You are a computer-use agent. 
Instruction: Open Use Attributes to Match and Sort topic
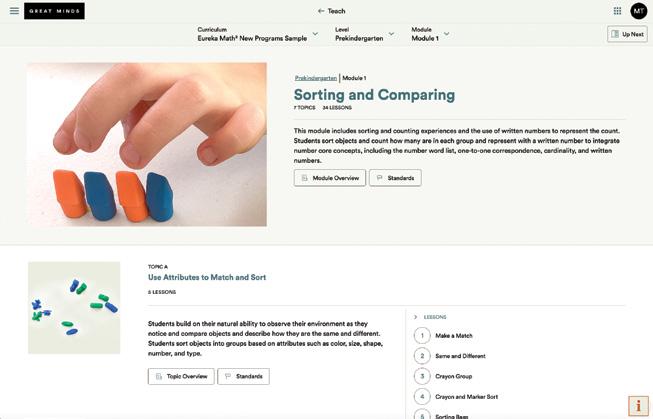click(207, 277)
